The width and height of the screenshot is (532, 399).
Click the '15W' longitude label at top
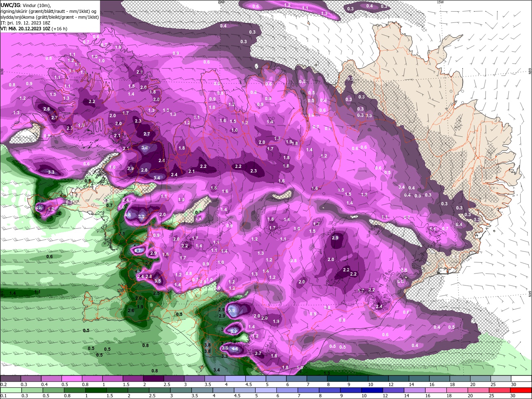(x=440, y=2)
